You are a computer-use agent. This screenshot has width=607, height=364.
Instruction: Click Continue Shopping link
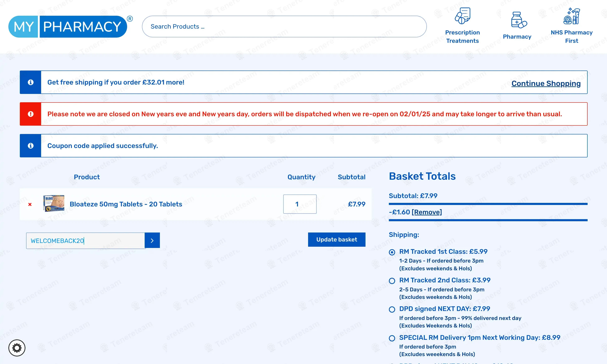click(546, 83)
